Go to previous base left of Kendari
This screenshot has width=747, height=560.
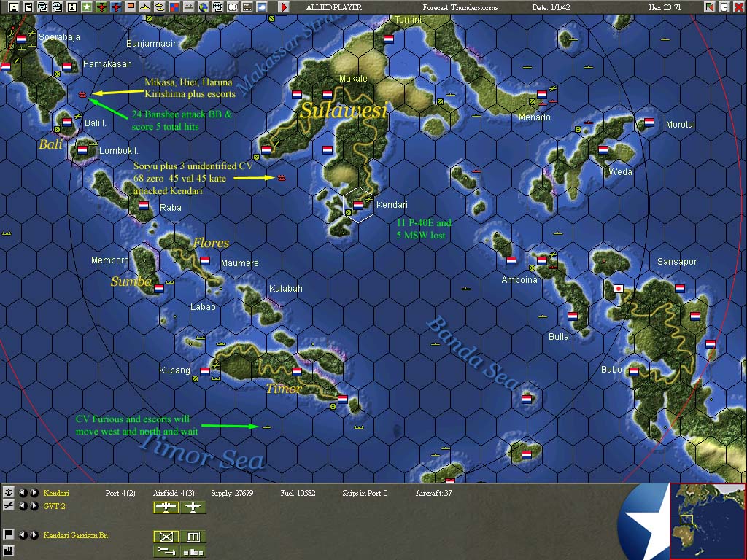click(23, 493)
